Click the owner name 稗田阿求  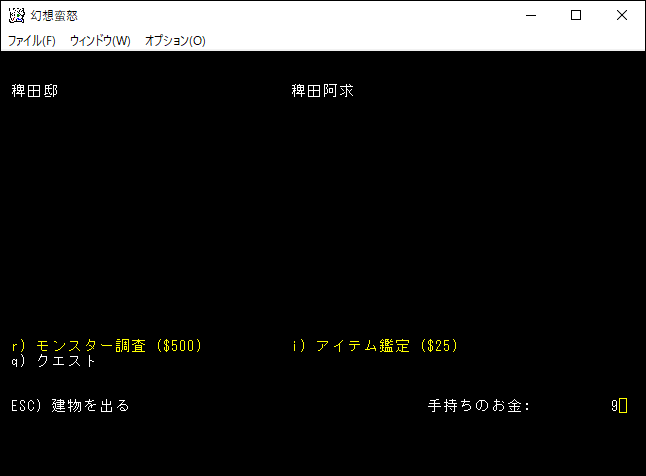click(322, 91)
